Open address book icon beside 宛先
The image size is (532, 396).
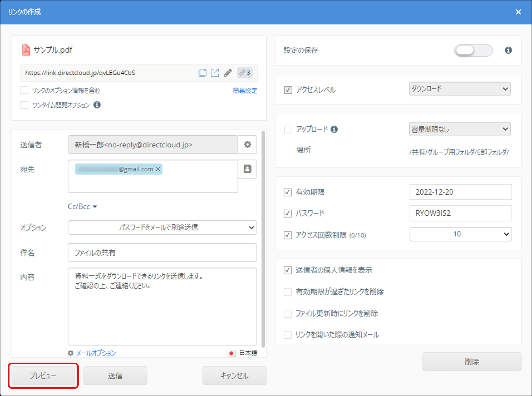pyautogui.click(x=248, y=169)
